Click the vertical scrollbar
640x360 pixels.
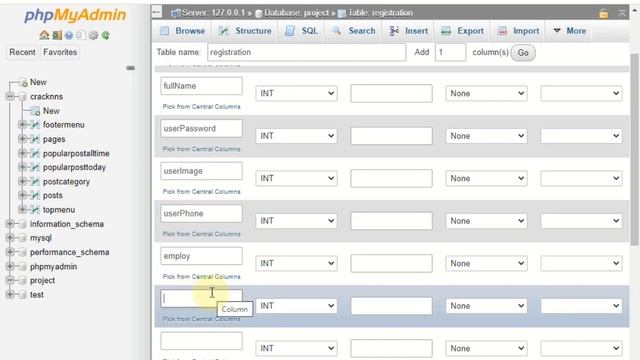coord(635,149)
